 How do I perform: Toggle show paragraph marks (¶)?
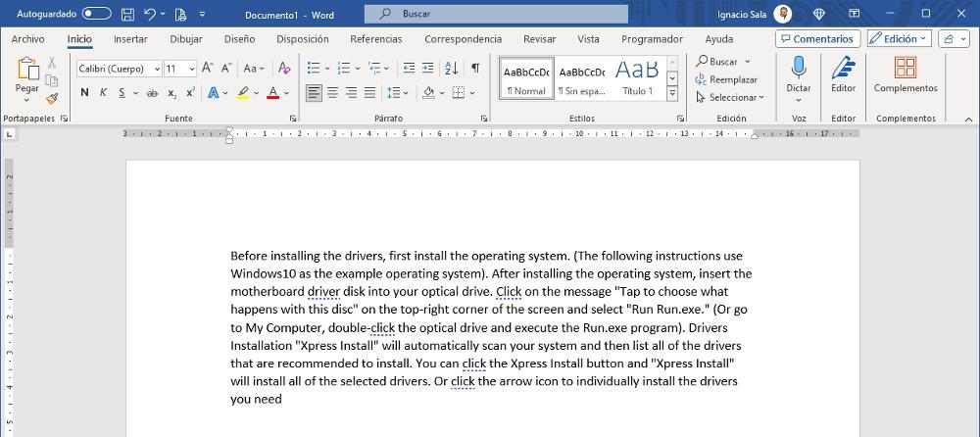click(475, 69)
